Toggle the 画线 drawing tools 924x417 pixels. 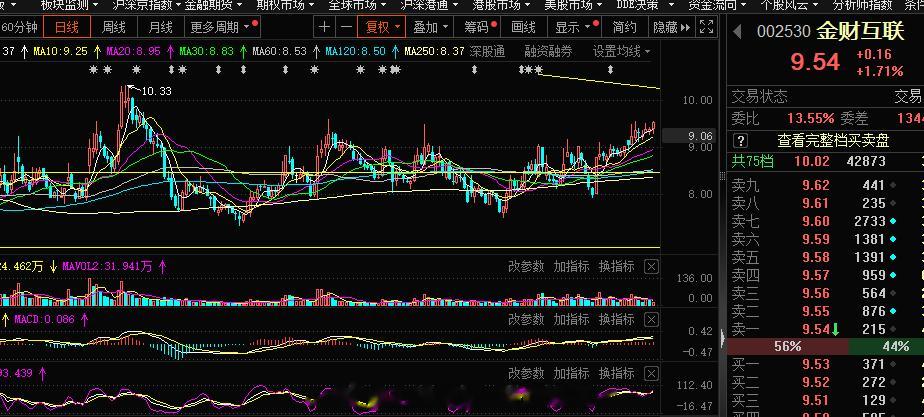click(523, 27)
